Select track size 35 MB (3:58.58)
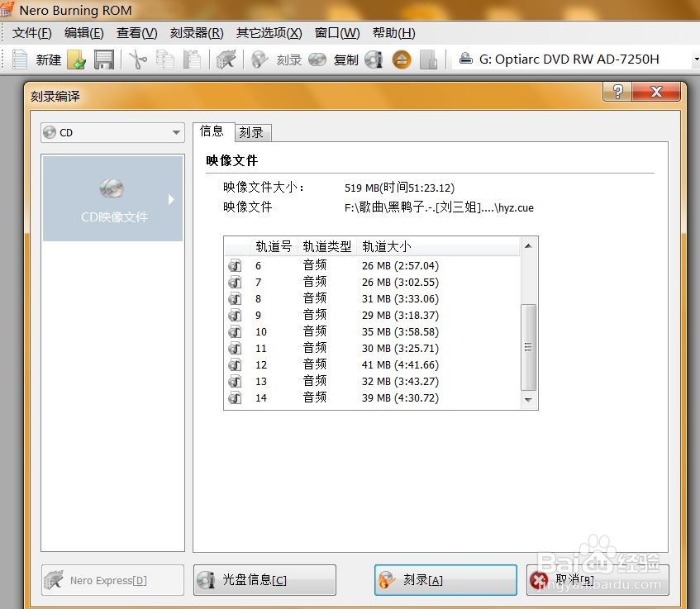This screenshot has height=609, width=700. (400, 332)
